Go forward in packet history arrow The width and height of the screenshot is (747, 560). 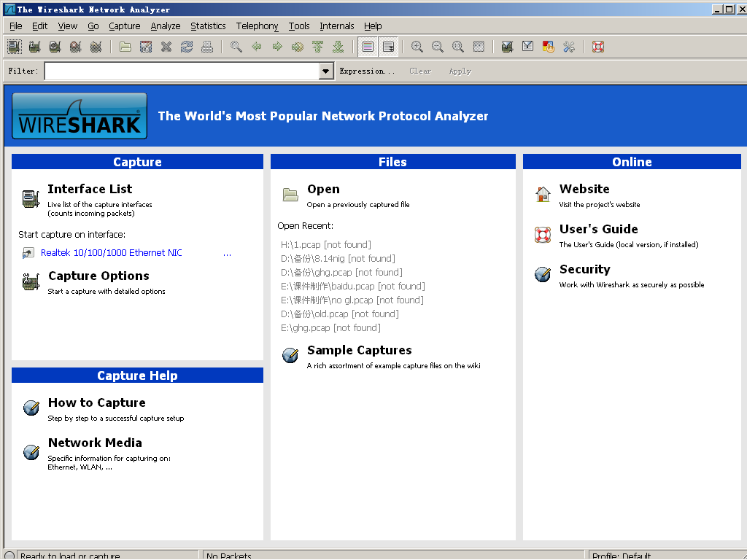tap(277, 46)
